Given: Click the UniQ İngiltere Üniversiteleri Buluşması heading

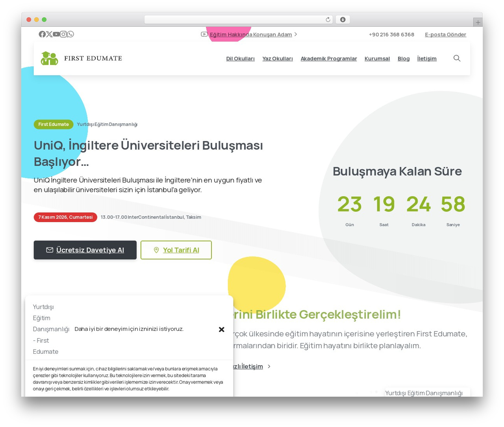Looking at the screenshot, I should click(x=148, y=154).
